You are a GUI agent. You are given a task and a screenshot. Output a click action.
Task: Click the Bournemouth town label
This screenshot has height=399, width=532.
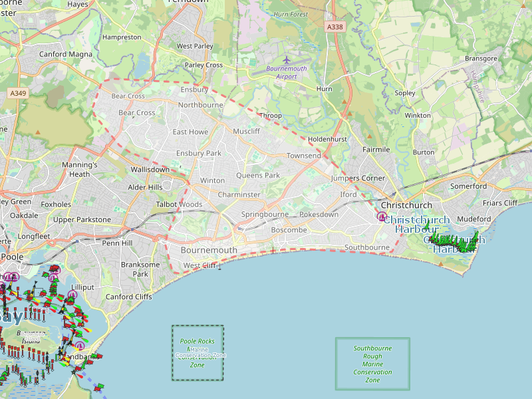209,250
